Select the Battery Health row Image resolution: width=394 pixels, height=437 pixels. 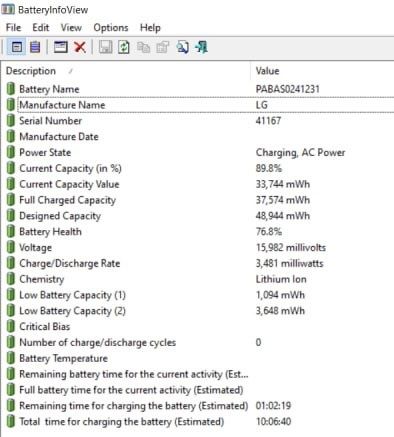click(x=199, y=232)
